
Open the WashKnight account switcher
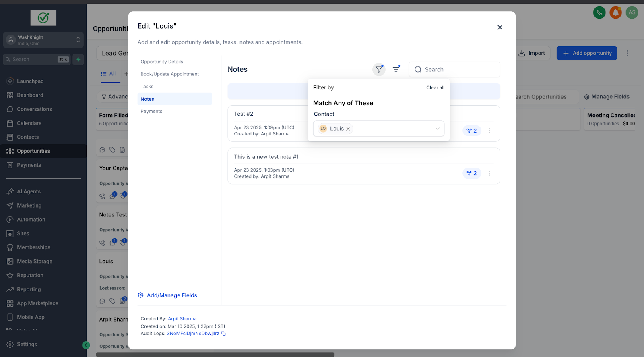(x=43, y=40)
